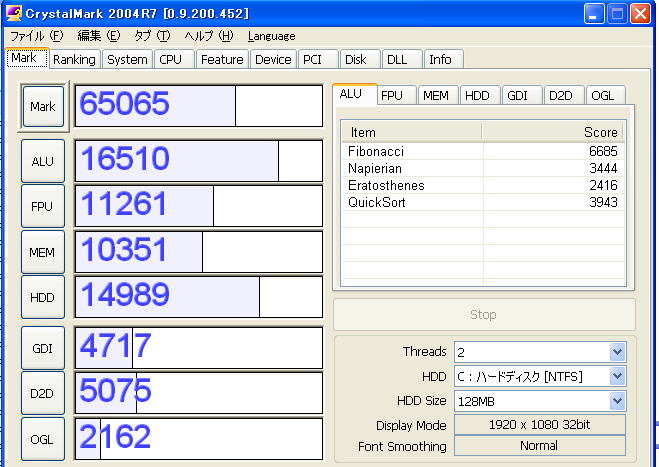Run the FPU benchmark button
659x467 pixels.
[x=43, y=206]
